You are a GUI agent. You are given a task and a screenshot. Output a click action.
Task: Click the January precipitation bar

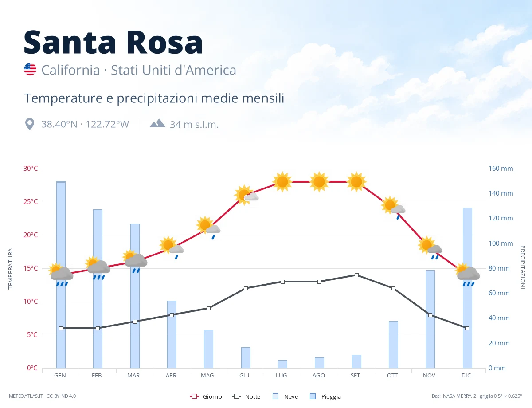[61, 275]
